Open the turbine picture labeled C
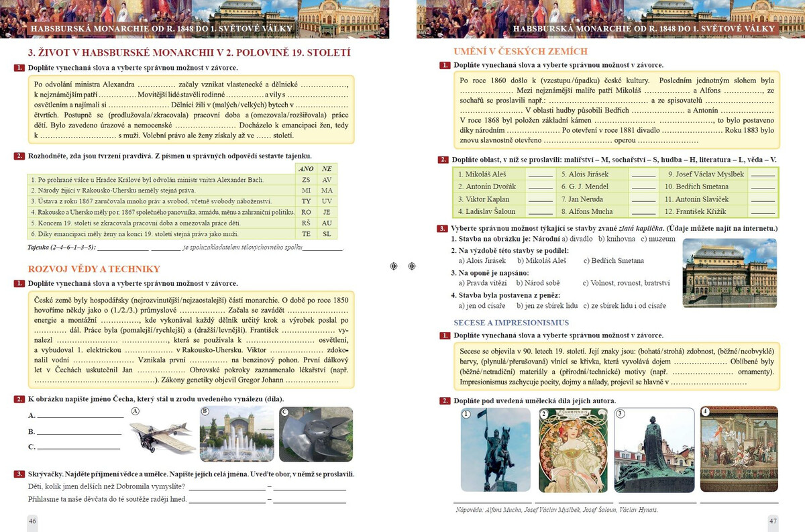Viewport: 805px width, 532px height. coord(316,434)
